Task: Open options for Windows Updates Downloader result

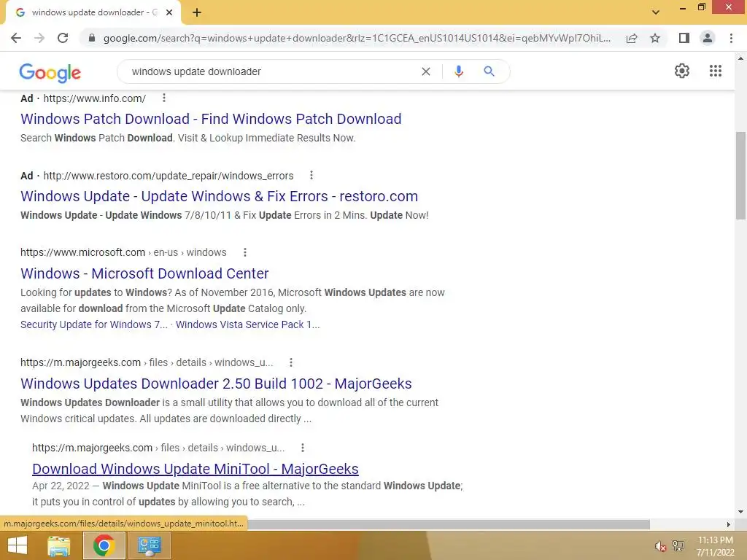Action: tap(290, 362)
